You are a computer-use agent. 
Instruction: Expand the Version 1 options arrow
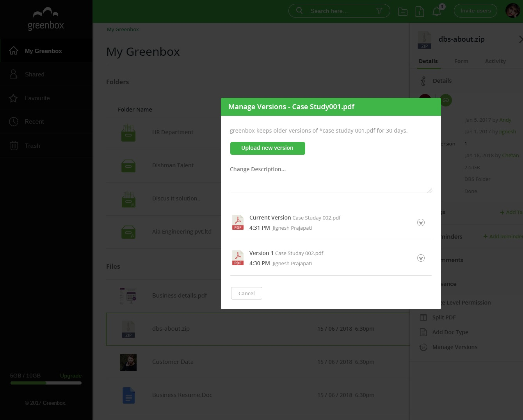click(x=421, y=258)
